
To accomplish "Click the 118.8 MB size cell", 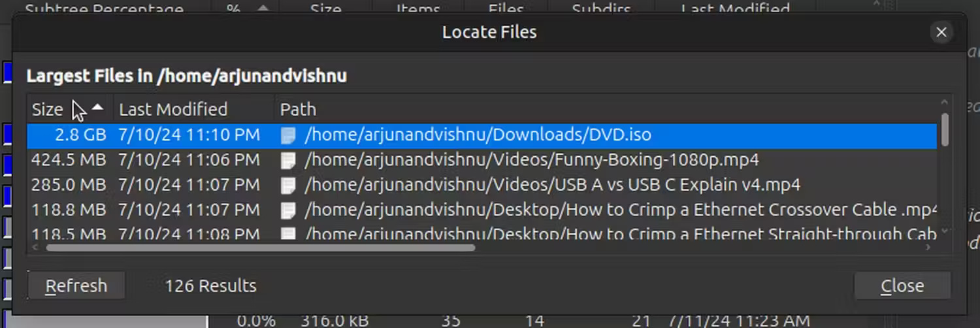I will 69,210.
